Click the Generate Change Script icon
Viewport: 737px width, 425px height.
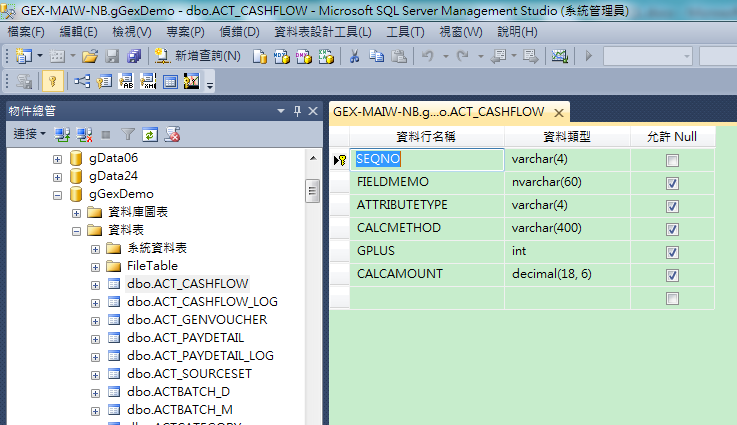[x=24, y=82]
